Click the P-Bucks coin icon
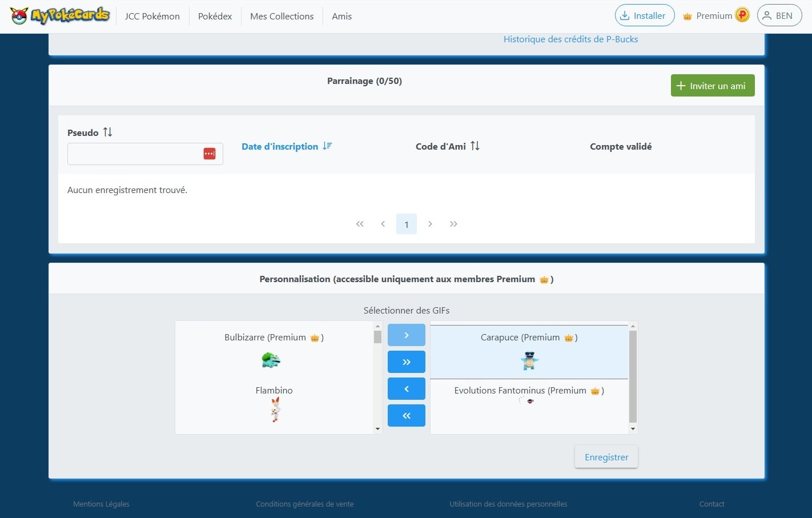This screenshot has width=812, height=518. pos(742,15)
